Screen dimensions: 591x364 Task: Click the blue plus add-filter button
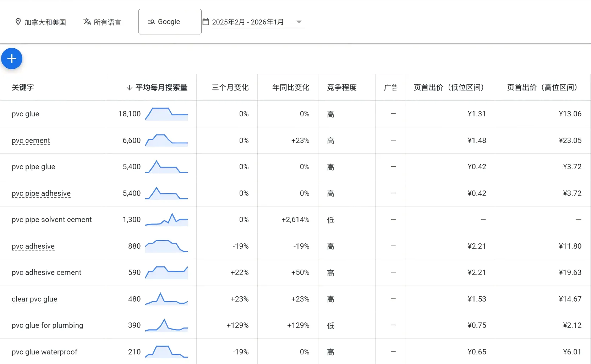(x=12, y=59)
